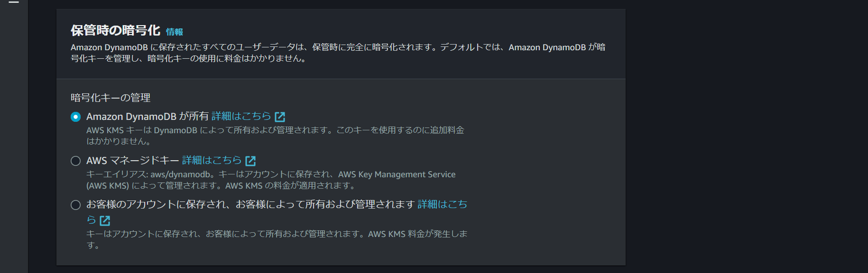Select the Amazon DynamoDB が所有 radio button
The width and height of the screenshot is (868, 273).
pos(75,117)
